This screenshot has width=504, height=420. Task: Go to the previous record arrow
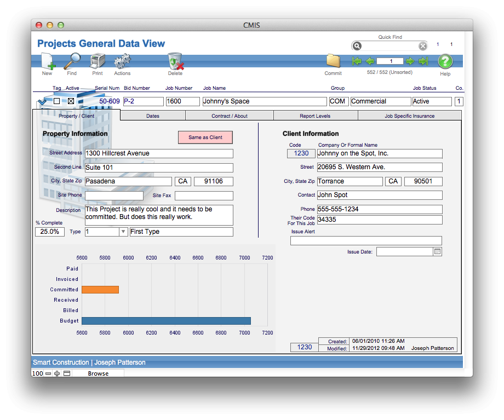pyautogui.click(x=370, y=61)
